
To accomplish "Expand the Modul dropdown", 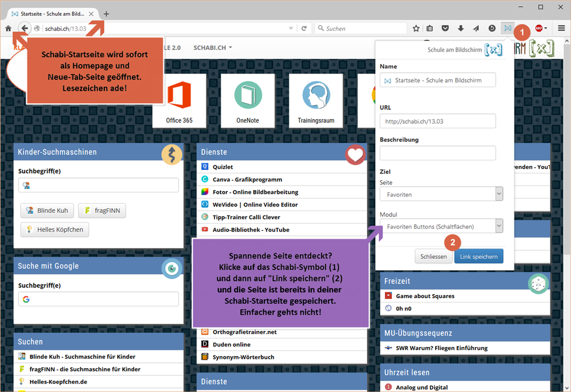I will click(x=441, y=226).
